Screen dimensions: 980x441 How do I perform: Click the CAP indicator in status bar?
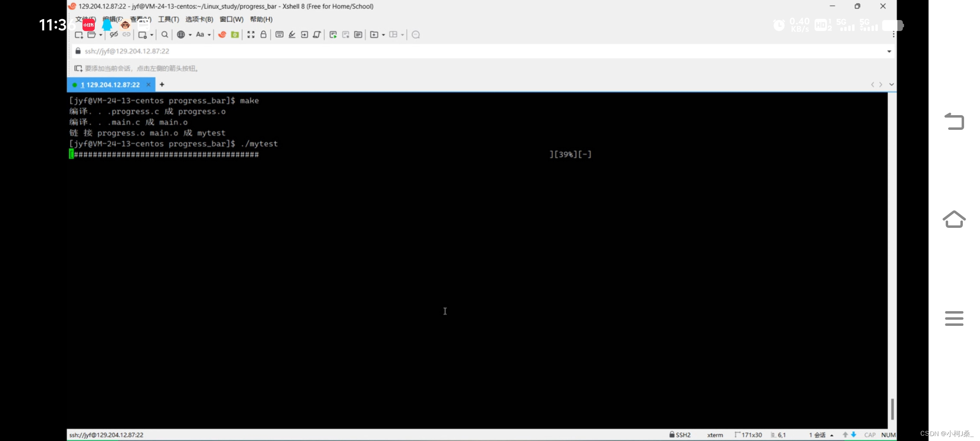[870, 435]
